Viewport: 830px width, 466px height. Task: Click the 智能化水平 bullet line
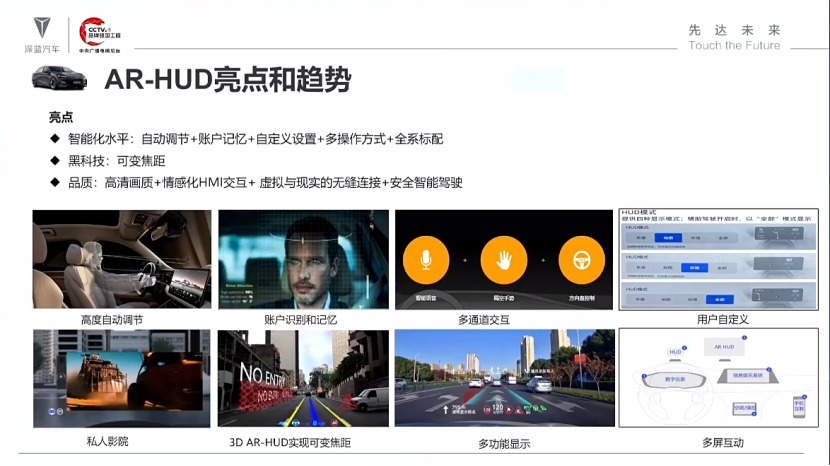(x=247, y=139)
